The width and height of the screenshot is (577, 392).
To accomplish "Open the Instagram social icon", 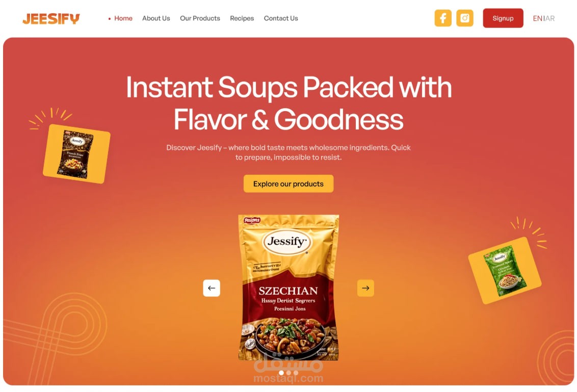I will point(465,18).
